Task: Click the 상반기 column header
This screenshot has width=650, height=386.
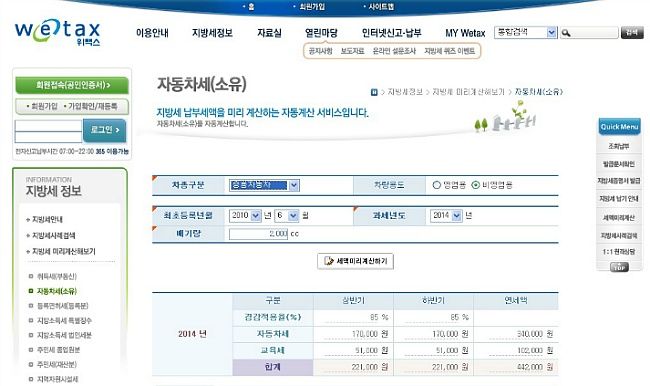Action: (x=354, y=301)
